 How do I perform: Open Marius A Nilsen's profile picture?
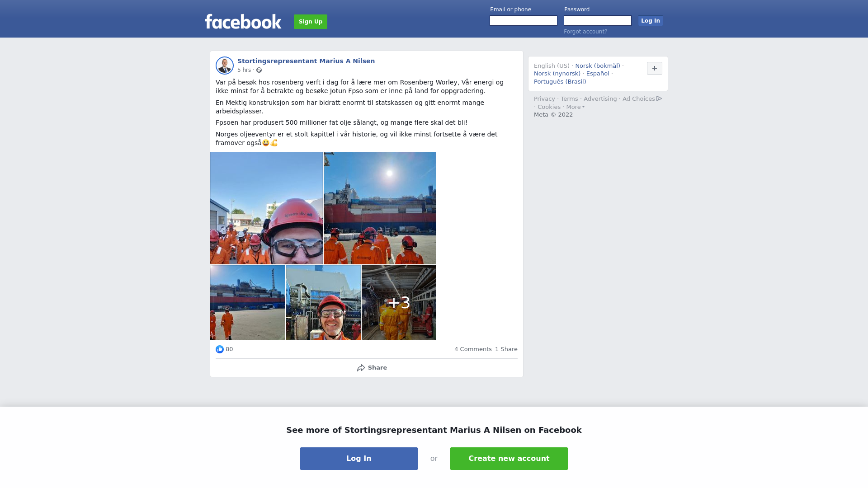tap(225, 66)
